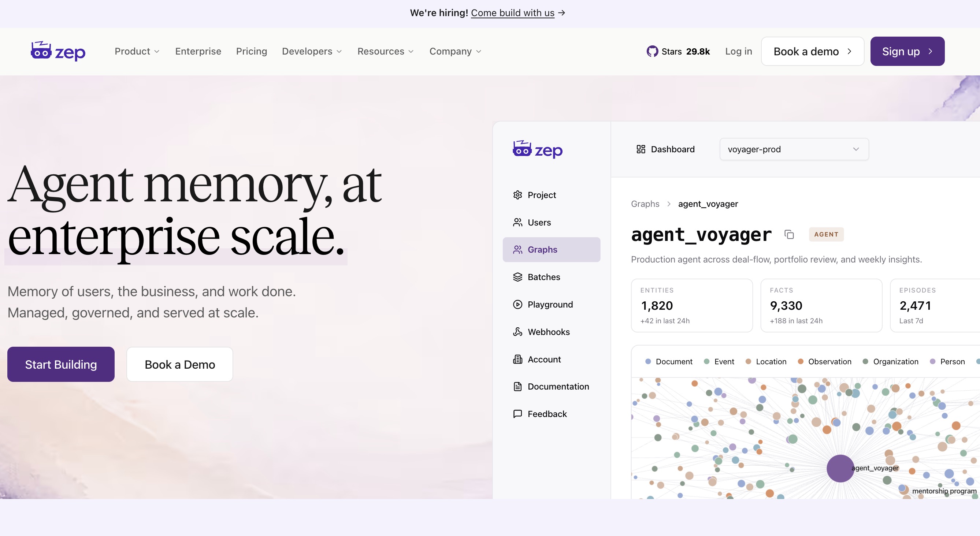980x536 pixels.
Task: Click the "+188 in last 24h" text
Action: click(796, 321)
